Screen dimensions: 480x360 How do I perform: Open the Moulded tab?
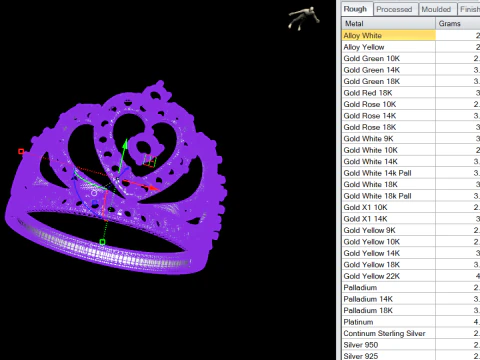[x=436, y=9]
